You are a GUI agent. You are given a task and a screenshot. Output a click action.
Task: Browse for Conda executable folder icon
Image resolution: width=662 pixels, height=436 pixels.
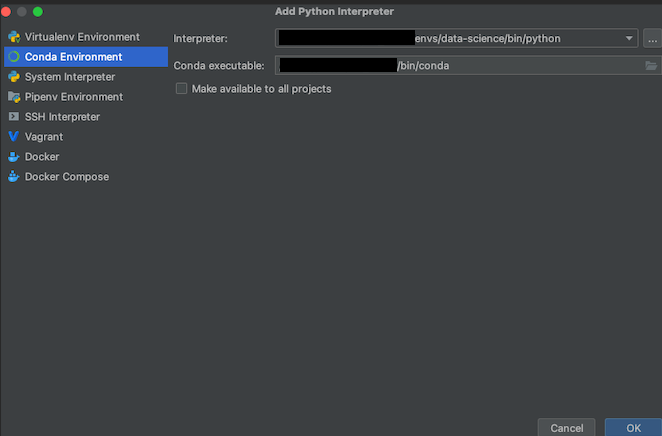coord(650,66)
